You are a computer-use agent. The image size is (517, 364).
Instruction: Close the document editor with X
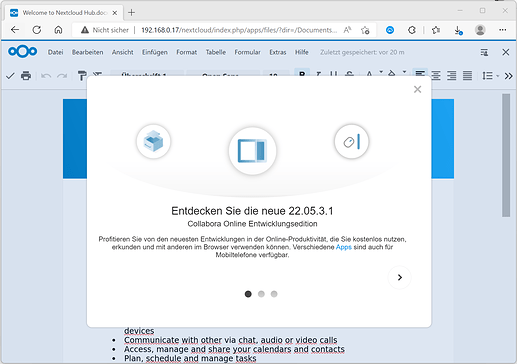506,52
